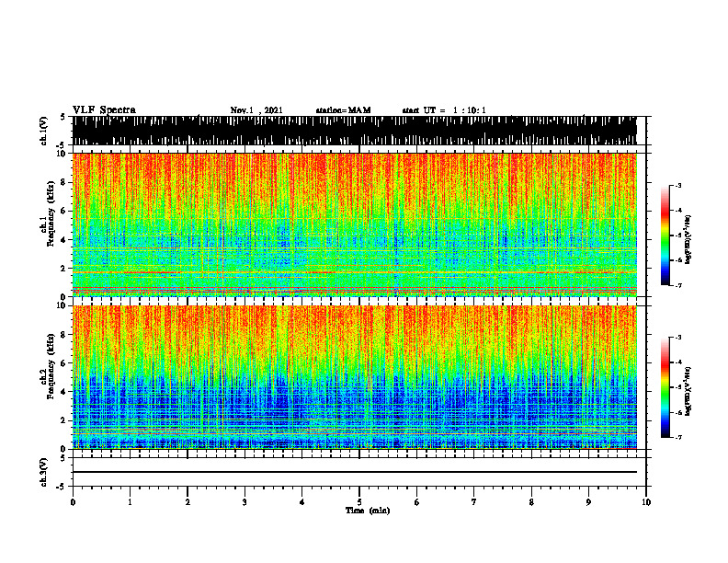The height and width of the screenshot is (563, 728).
Task: Click the 8 kHz tick of ch.2 spectrogram
Action: [x=64, y=335]
